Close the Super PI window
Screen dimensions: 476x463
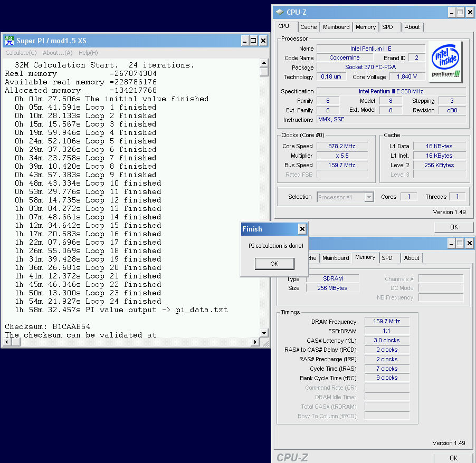coord(263,41)
